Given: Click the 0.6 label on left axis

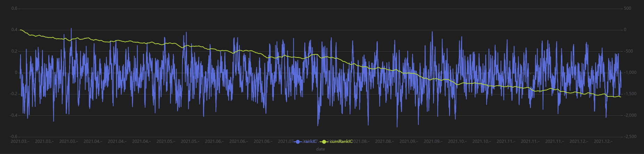Looking at the screenshot, I should [x=14, y=8].
